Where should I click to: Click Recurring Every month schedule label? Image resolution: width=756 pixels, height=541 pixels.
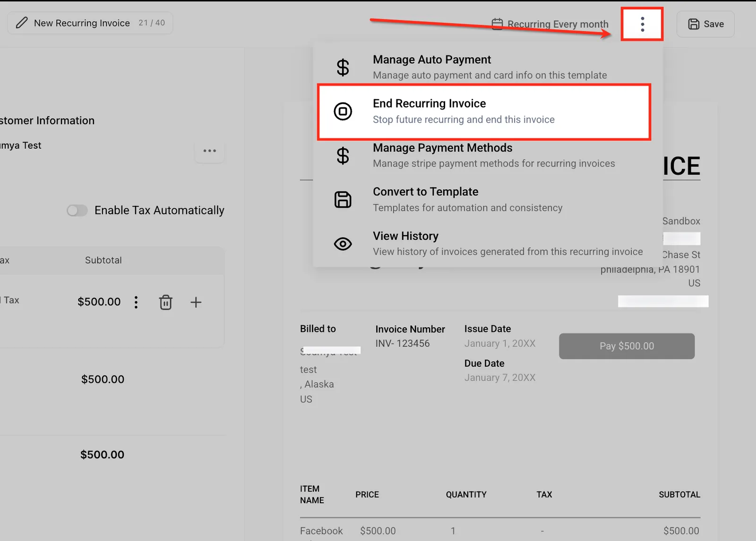tap(558, 24)
